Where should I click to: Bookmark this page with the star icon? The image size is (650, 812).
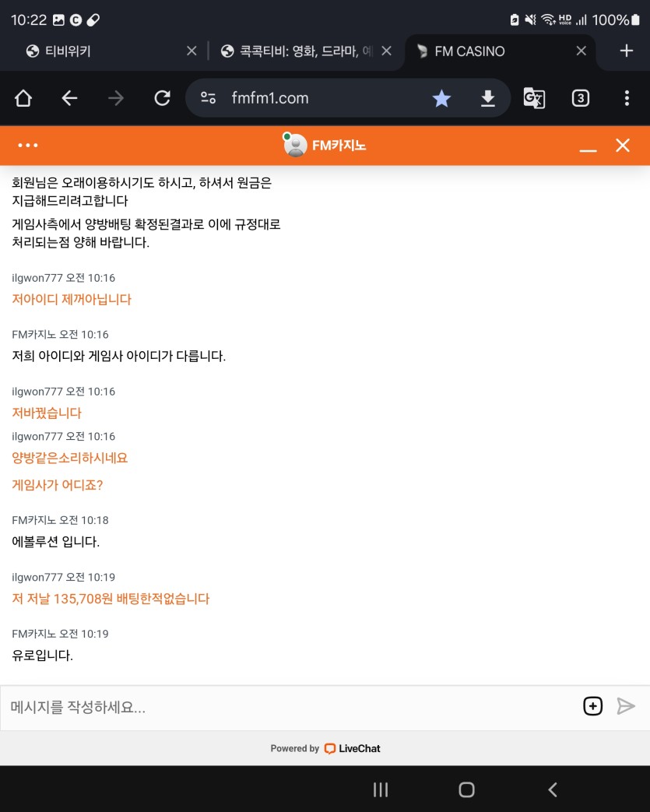click(441, 98)
